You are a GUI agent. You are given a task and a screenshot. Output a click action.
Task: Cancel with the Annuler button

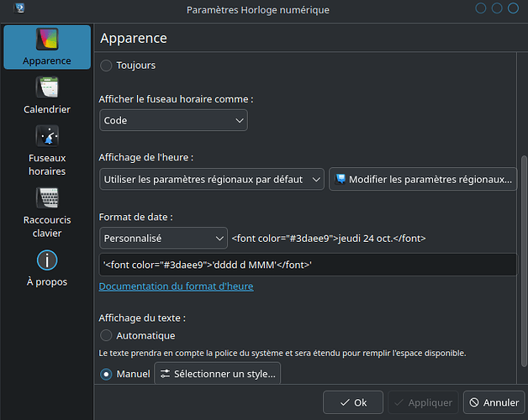click(494, 402)
